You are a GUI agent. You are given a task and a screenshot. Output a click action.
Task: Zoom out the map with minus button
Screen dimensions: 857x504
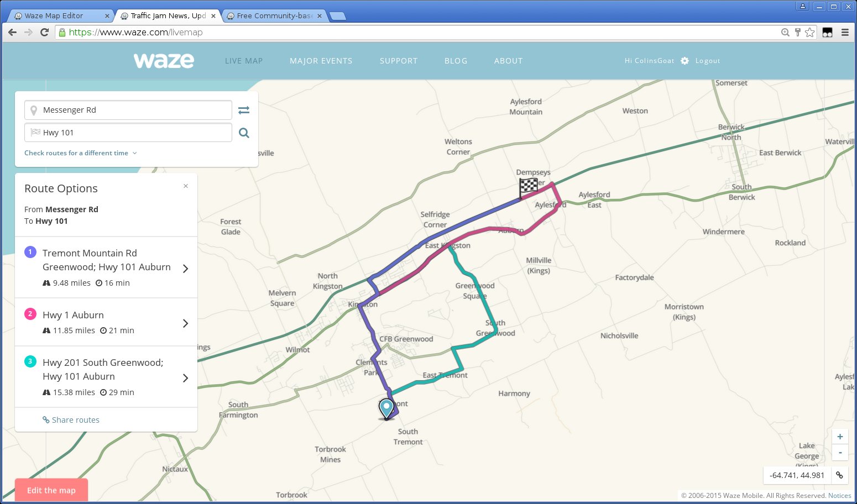point(840,453)
